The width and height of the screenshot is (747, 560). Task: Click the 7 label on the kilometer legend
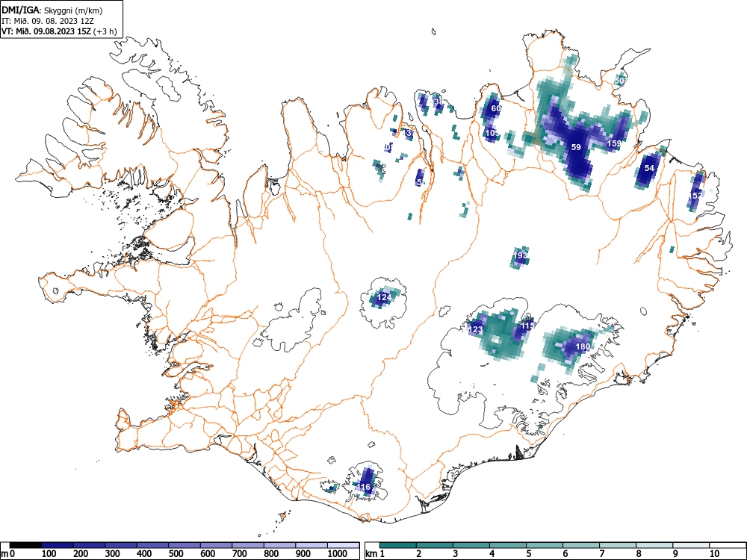pyautogui.click(x=601, y=554)
